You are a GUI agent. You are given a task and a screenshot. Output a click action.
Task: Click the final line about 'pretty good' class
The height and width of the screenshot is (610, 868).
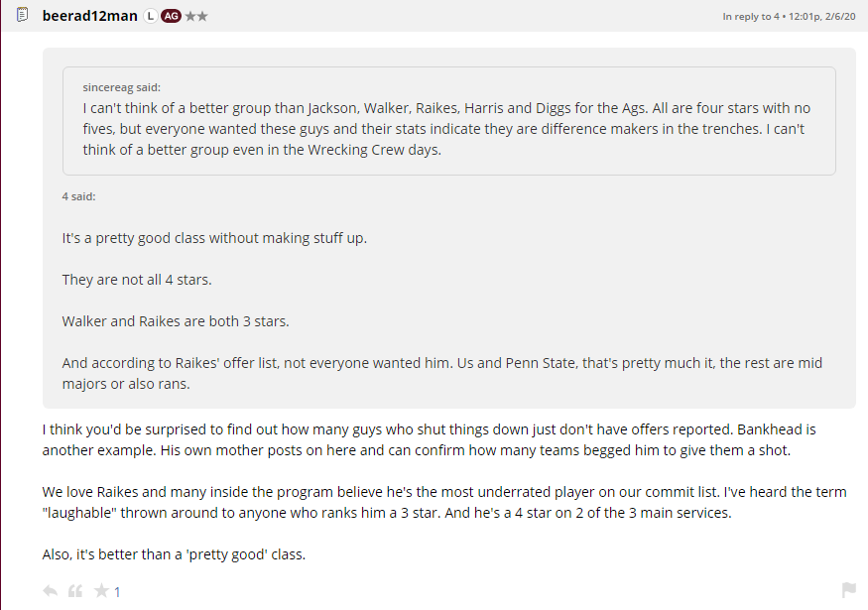click(174, 554)
